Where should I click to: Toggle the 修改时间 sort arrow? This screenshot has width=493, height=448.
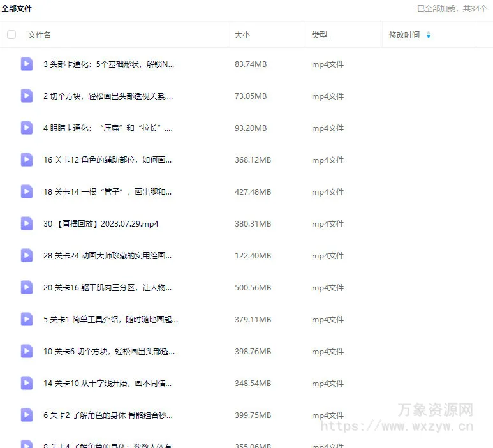[x=429, y=35]
